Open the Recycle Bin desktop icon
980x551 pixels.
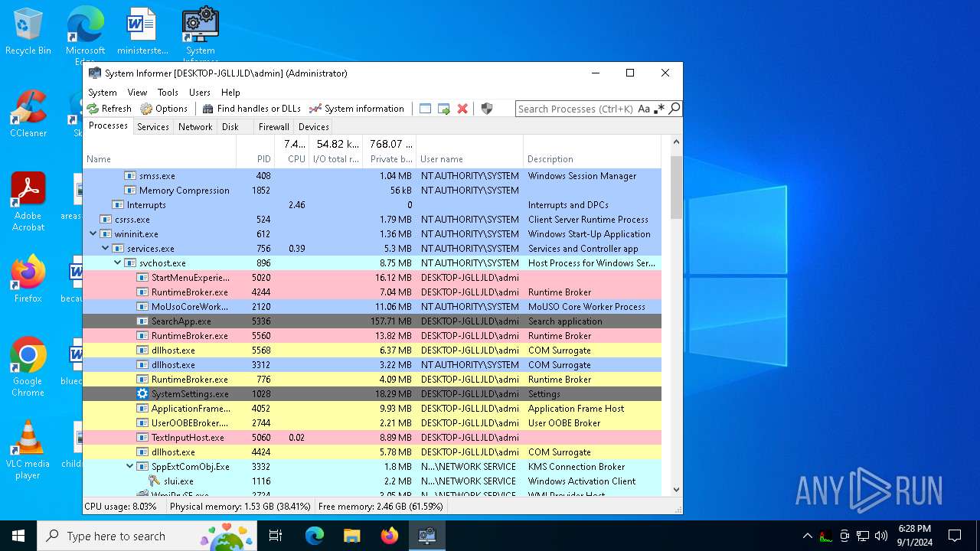pyautogui.click(x=28, y=32)
